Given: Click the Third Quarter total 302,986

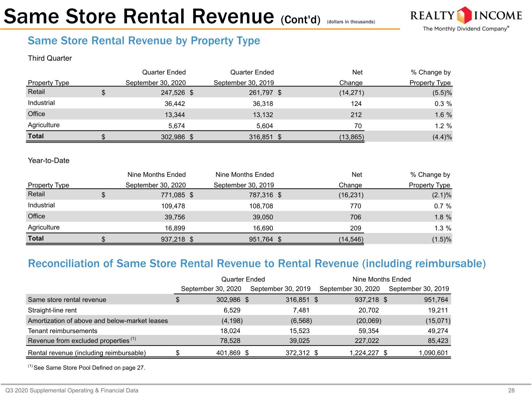Looking at the screenshot, I should (x=173, y=137).
